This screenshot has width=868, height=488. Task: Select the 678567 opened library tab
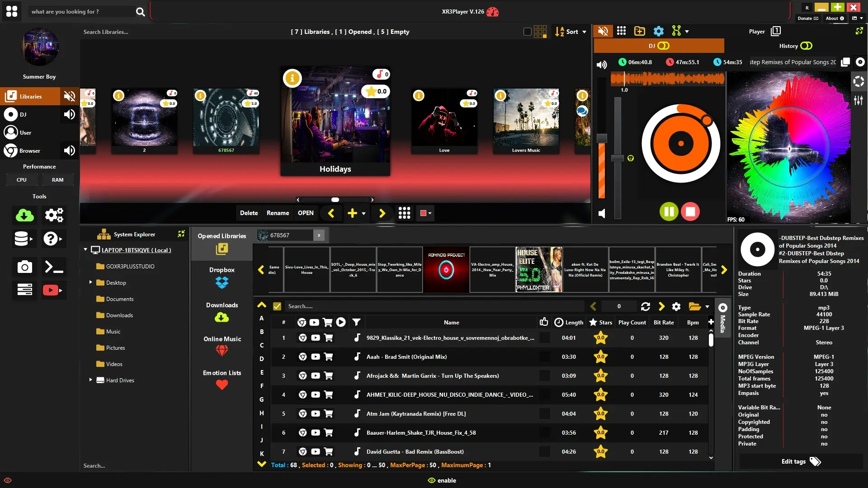(285, 235)
